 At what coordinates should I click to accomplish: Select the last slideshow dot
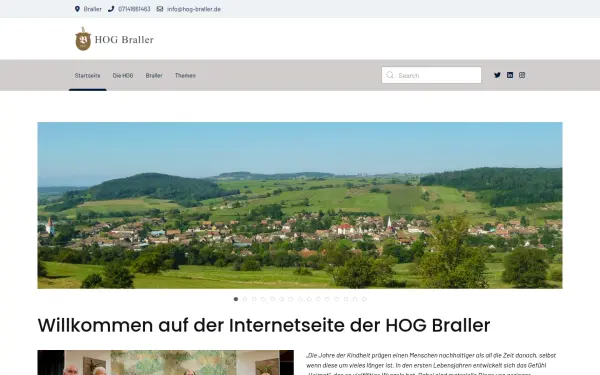click(x=364, y=299)
